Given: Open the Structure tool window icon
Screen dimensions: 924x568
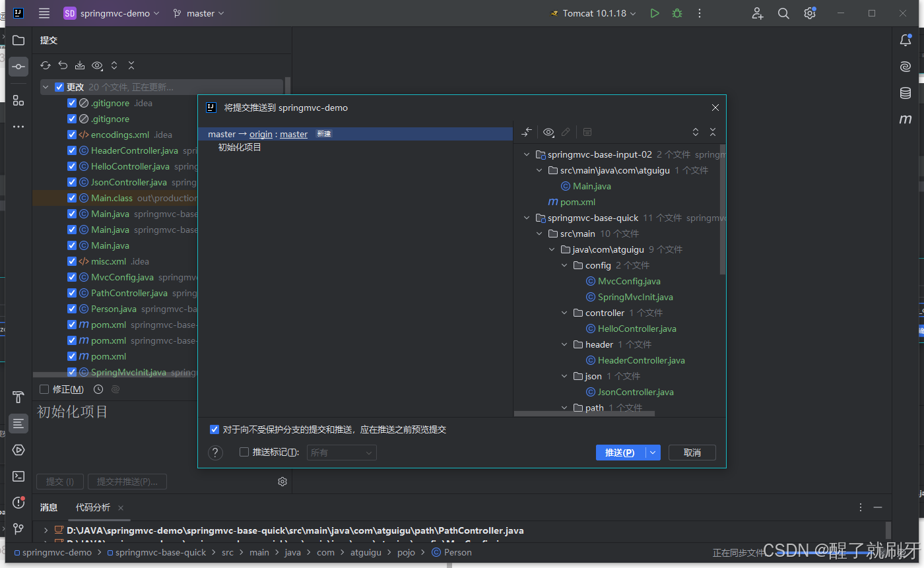Looking at the screenshot, I should pos(18,101).
